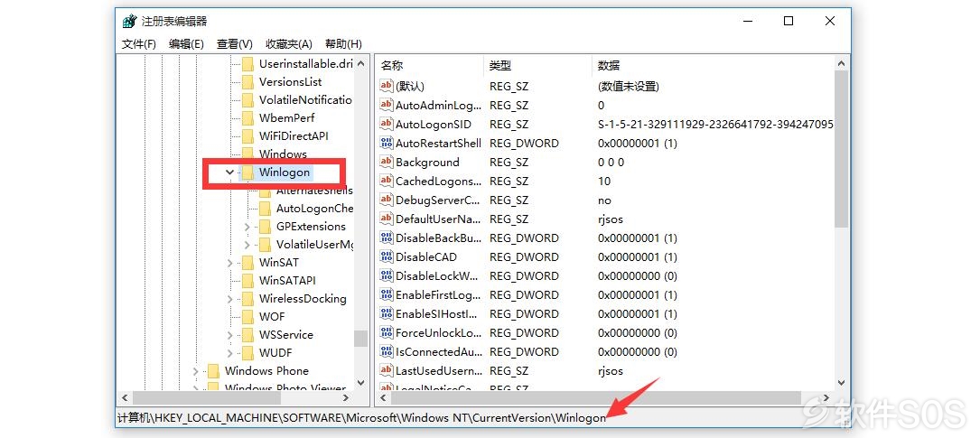Screen dimensions: 980x438
Task: Expand the WirelessDocking key
Action: click(x=230, y=299)
